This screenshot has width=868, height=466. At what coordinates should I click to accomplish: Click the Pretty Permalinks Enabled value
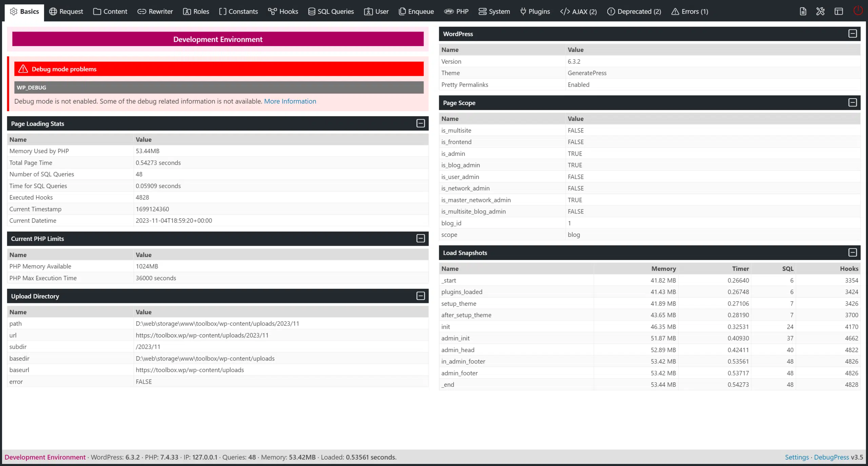(578, 85)
